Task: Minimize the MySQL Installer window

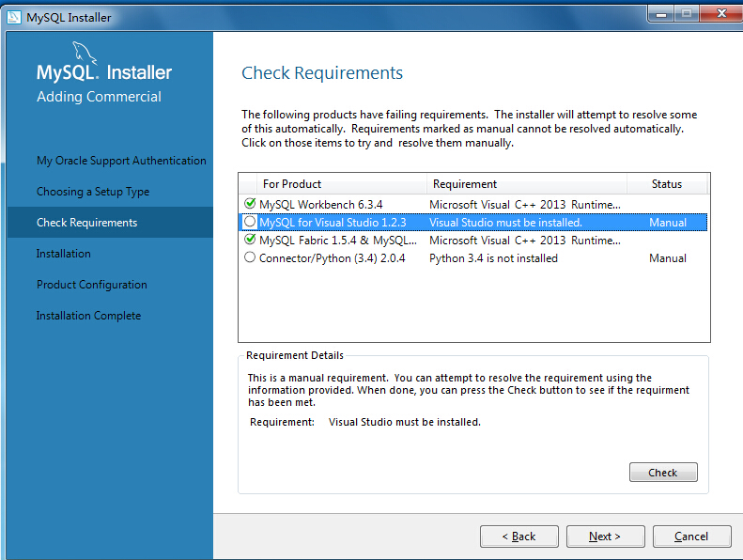Action: pyautogui.click(x=661, y=14)
